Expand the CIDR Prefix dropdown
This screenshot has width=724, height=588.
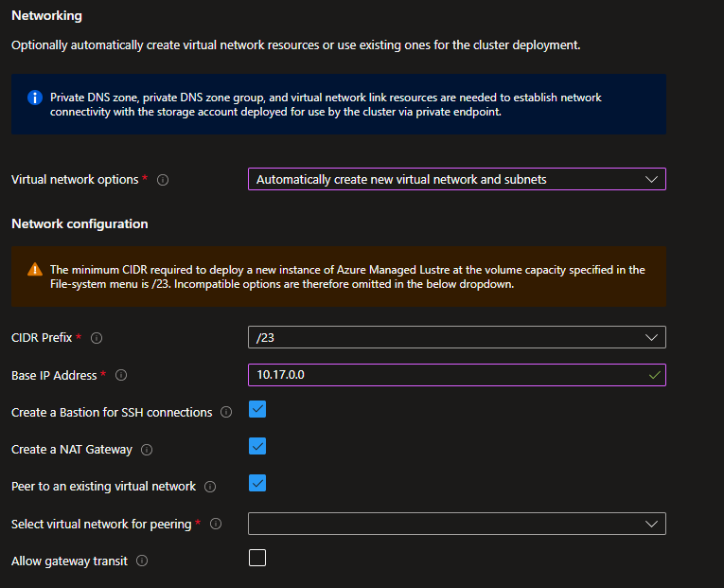click(455, 338)
